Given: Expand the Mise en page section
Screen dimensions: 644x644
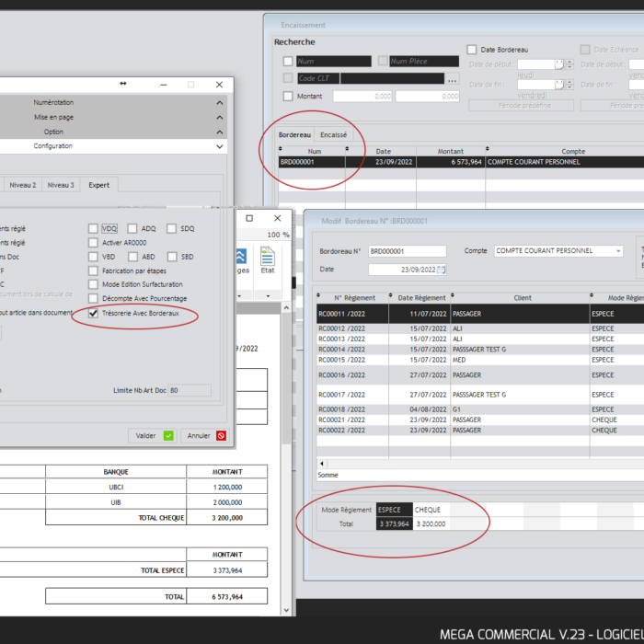Looking at the screenshot, I should click(x=220, y=118).
